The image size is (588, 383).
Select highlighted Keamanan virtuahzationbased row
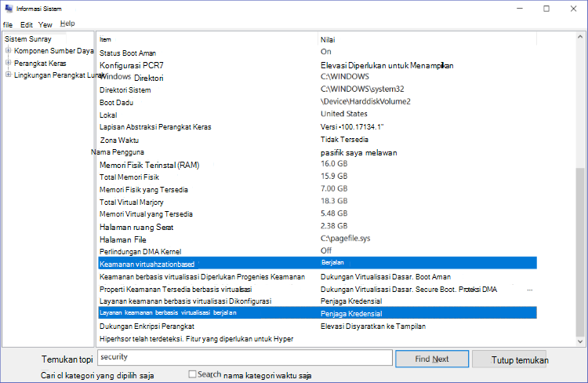pos(318,263)
